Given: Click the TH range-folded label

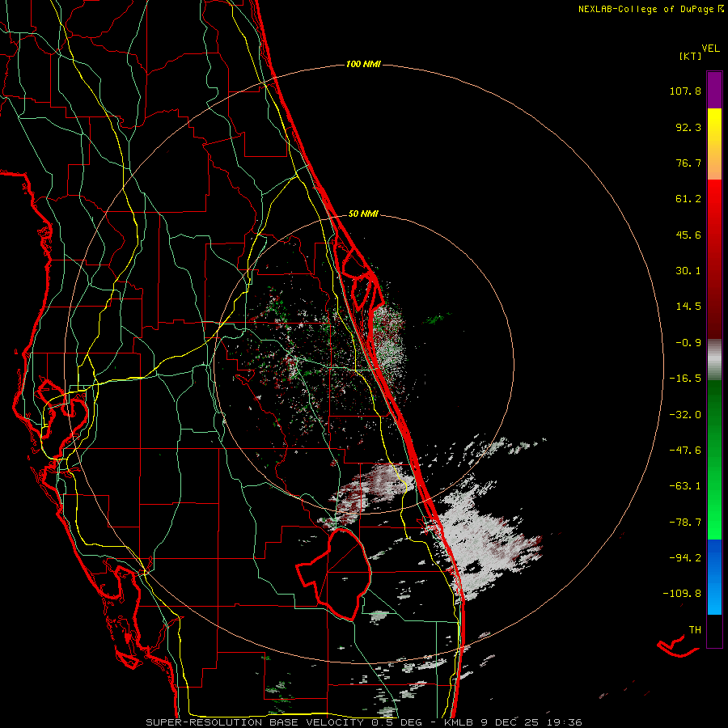Looking at the screenshot, I should pos(695,630).
